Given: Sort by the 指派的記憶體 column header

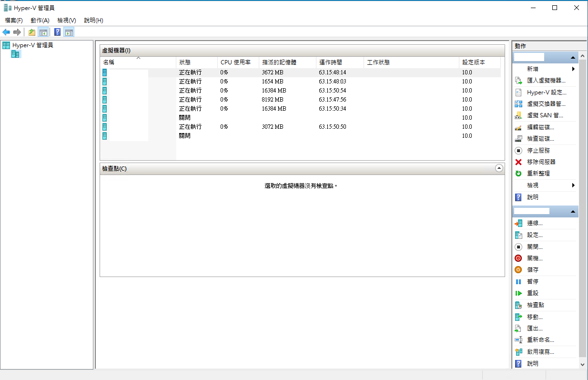Looking at the screenshot, I should click(x=287, y=62).
